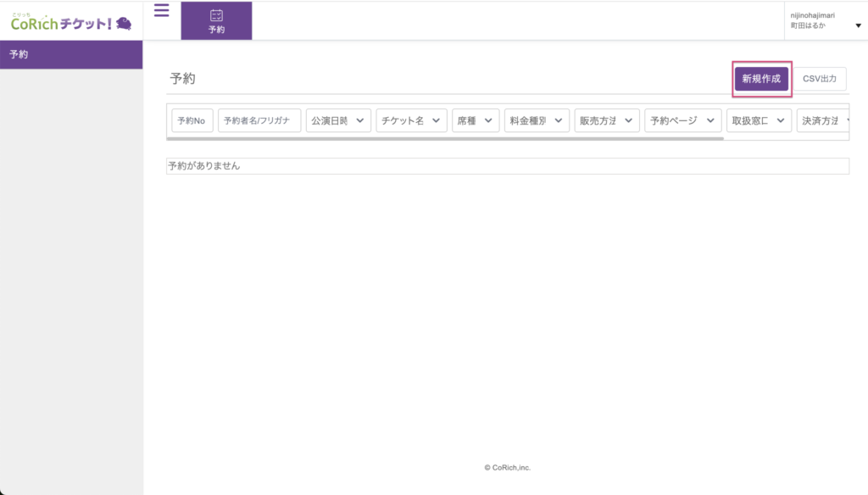Screen dimensions: 868x495
Task: Open the 予約ページ filter dropdown
Action: tap(683, 121)
